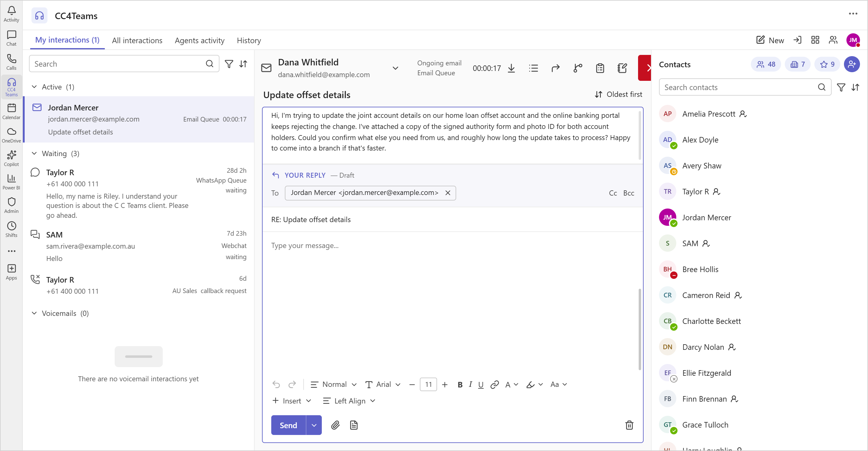Click the forward arrow icon
Image resolution: width=868 pixels, height=451 pixels.
tap(555, 68)
